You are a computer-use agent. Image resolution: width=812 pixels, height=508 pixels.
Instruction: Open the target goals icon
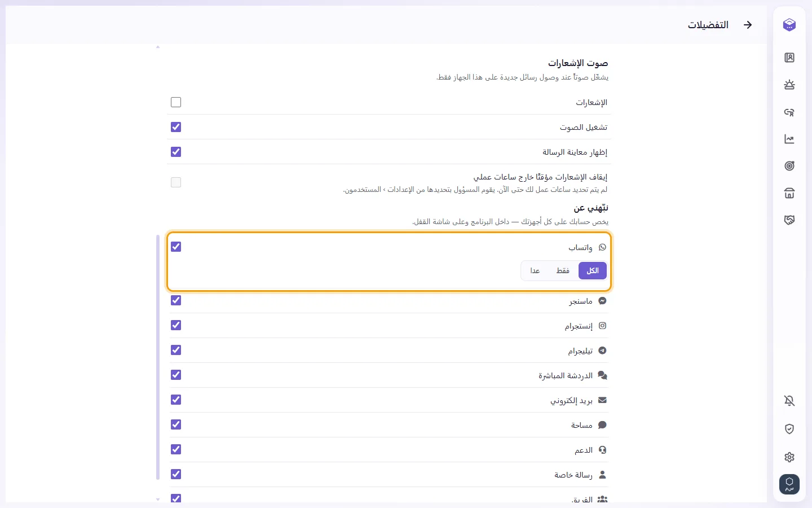pos(789,166)
